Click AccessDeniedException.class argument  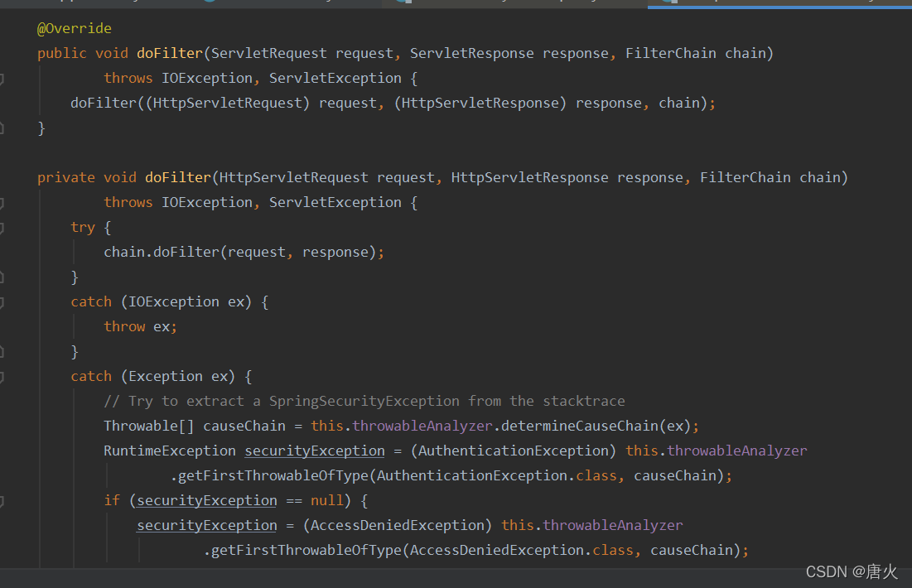(522, 550)
